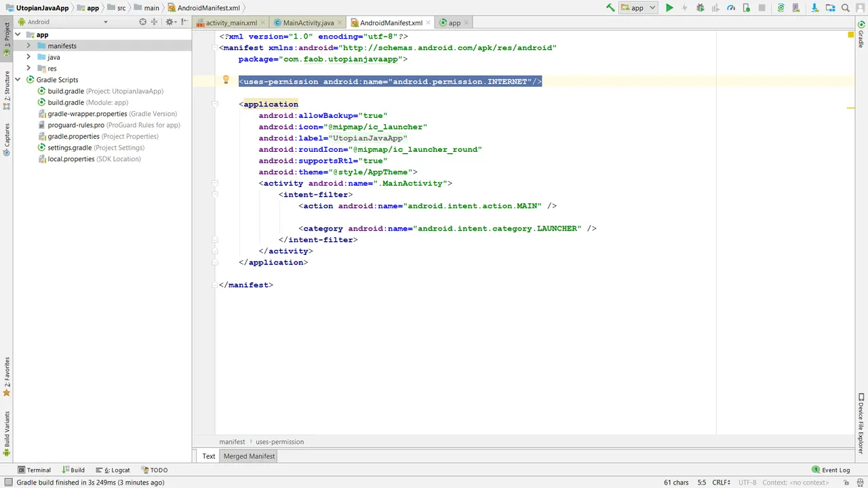Change CRLF line separator in status bar
Image resolution: width=868 pixels, height=488 pixels.
click(x=722, y=483)
